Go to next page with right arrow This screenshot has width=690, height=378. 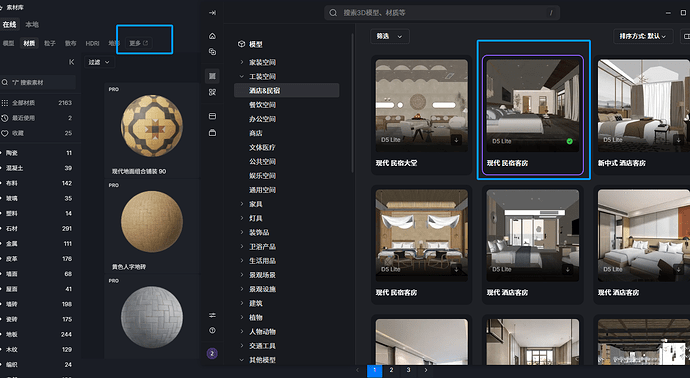[x=426, y=370]
